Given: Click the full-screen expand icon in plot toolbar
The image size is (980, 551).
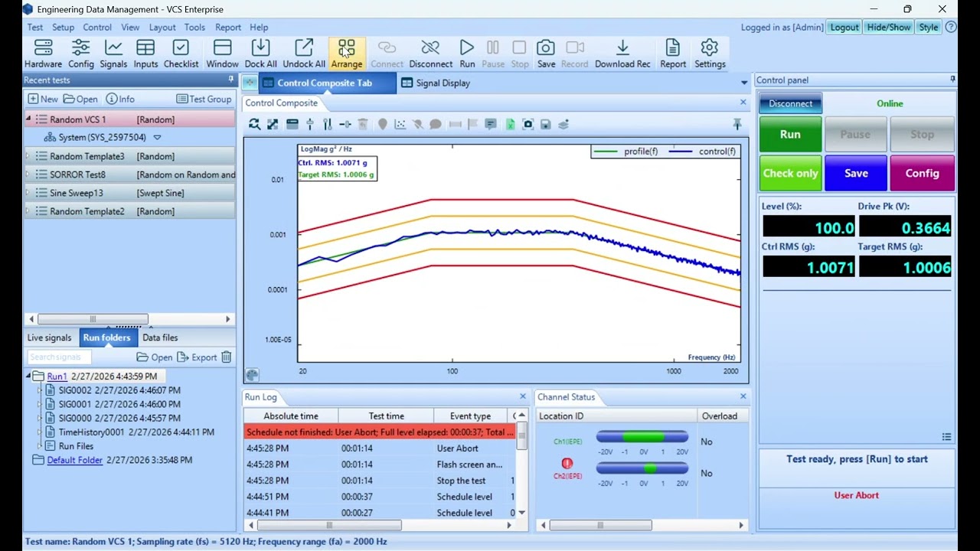Looking at the screenshot, I should [273, 124].
